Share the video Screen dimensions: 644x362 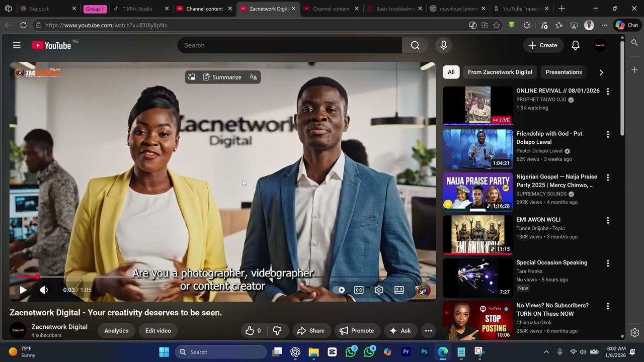[x=311, y=330]
